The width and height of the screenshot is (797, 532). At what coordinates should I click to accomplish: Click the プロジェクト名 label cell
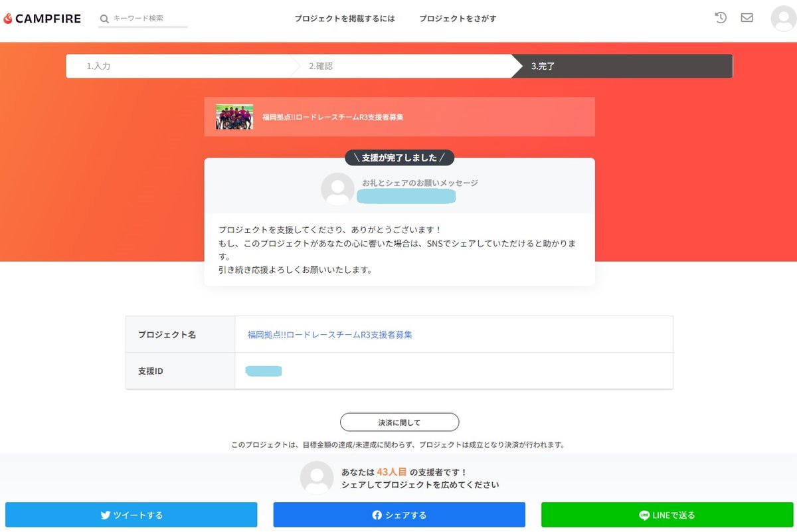[x=181, y=335]
